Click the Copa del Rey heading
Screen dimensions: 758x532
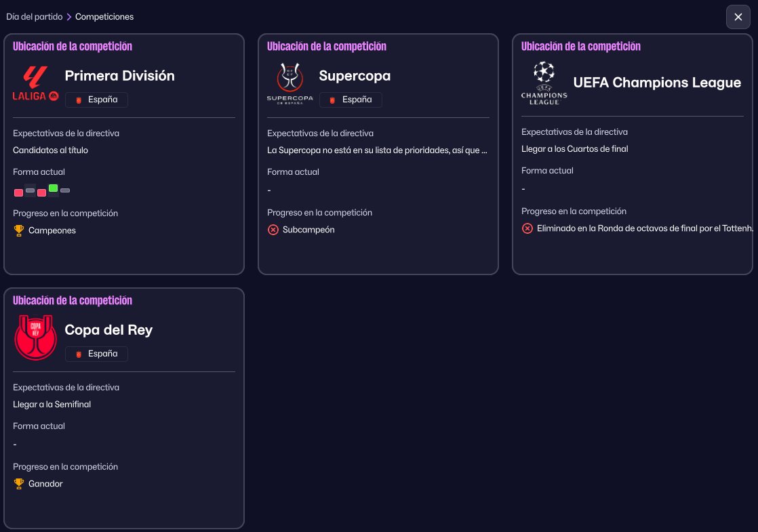[108, 330]
